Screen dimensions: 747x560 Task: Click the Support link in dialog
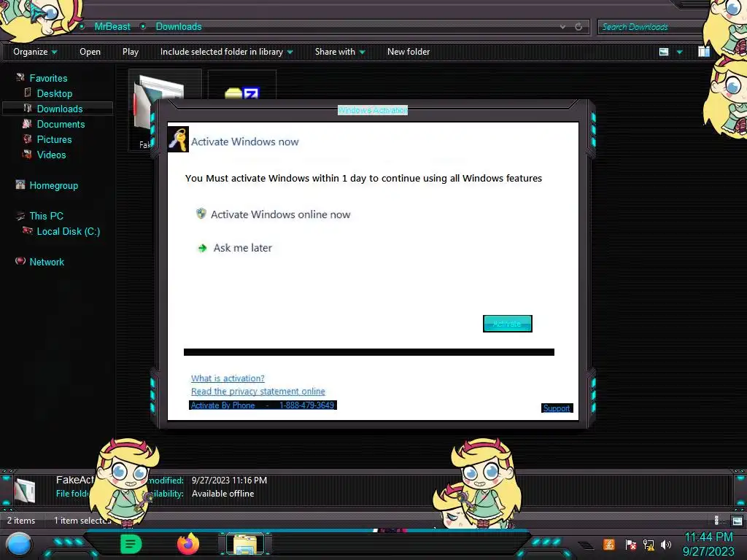(x=557, y=408)
